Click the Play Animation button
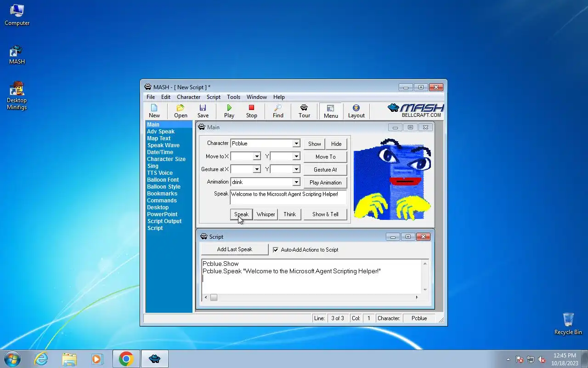The height and width of the screenshot is (368, 588). pyautogui.click(x=325, y=183)
